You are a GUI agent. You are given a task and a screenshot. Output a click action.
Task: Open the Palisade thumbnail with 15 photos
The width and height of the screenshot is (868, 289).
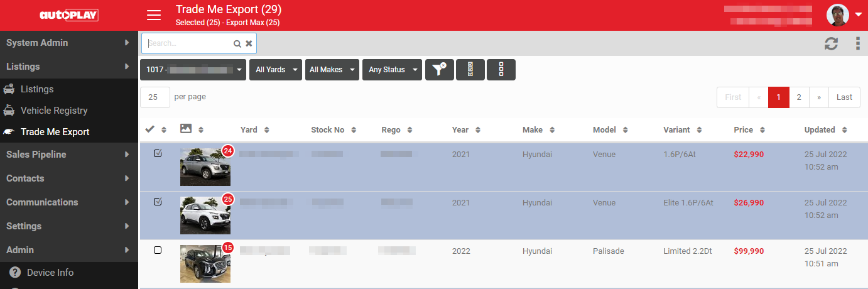click(205, 264)
